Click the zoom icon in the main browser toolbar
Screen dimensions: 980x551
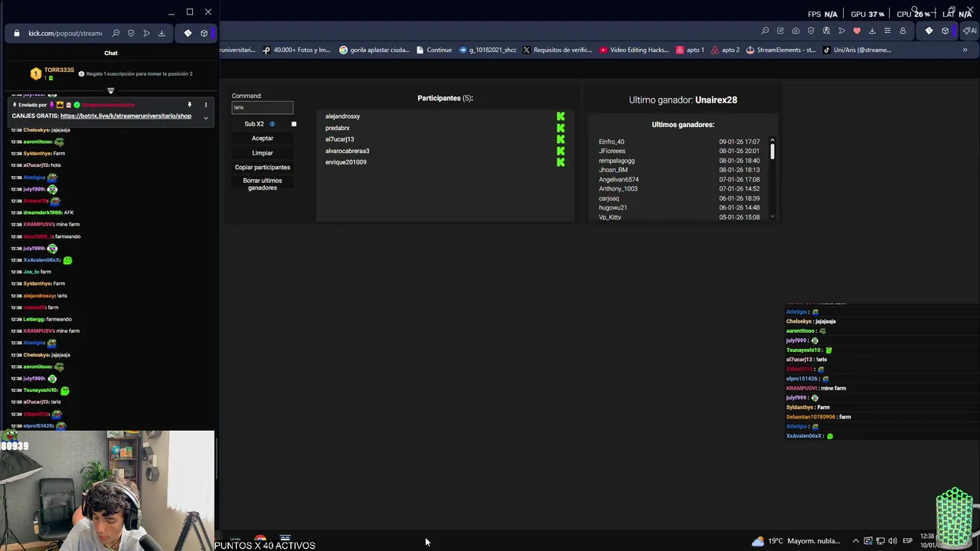coord(765,31)
